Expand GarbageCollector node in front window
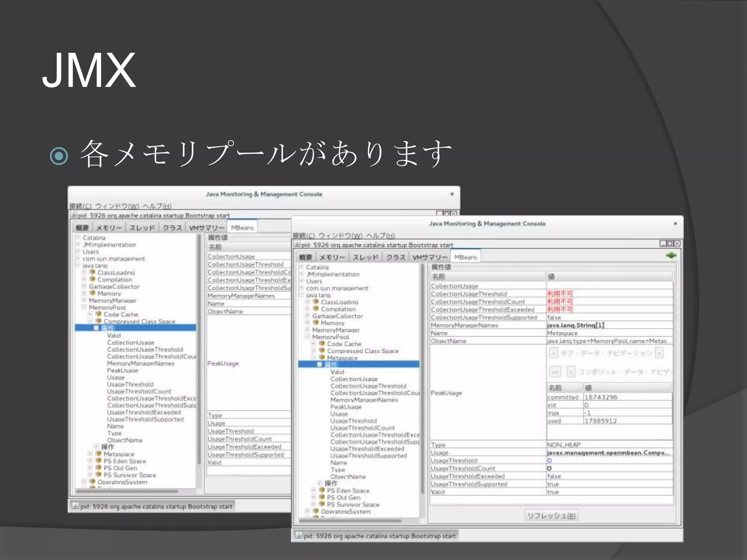This screenshot has height=560, width=747. [x=307, y=316]
